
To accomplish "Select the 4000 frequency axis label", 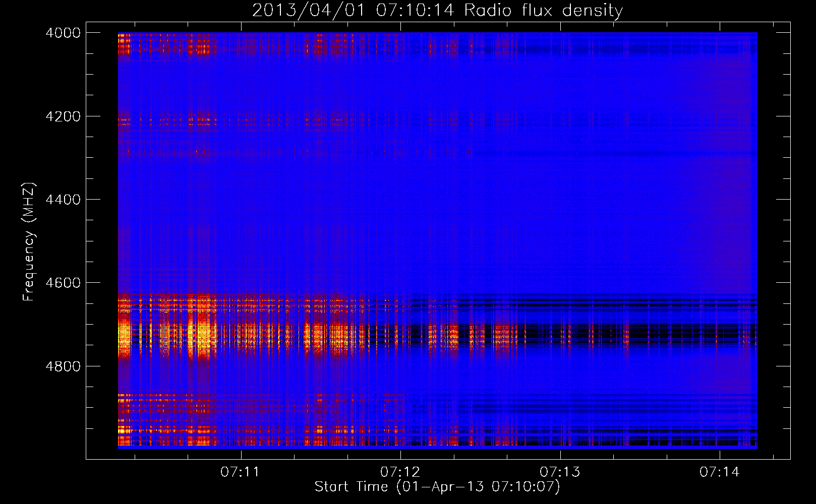I will tap(63, 33).
